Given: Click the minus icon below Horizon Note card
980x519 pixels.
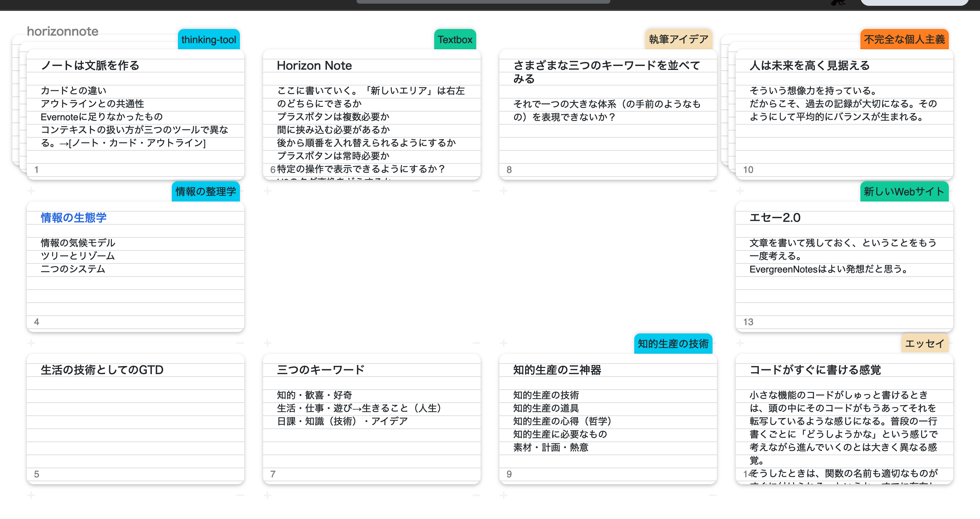Looking at the screenshot, I should [476, 191].
